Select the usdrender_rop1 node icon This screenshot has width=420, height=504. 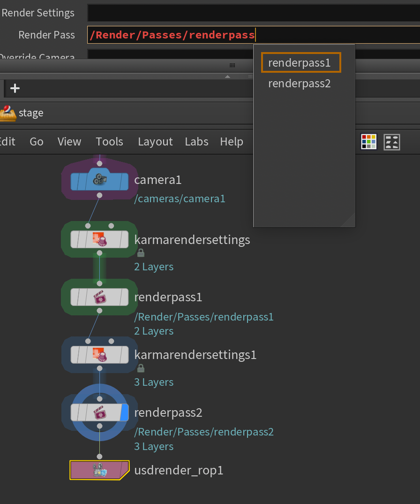coord(99,470)
